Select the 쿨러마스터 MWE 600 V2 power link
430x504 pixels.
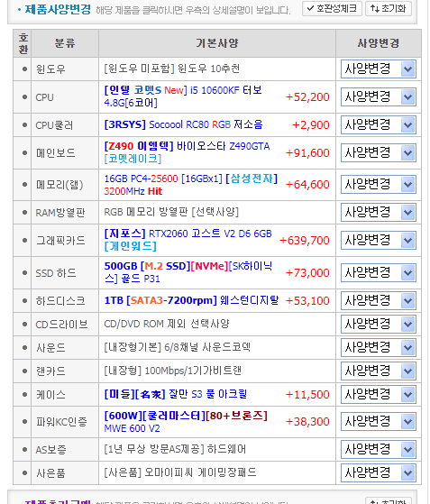pos(186,422)
